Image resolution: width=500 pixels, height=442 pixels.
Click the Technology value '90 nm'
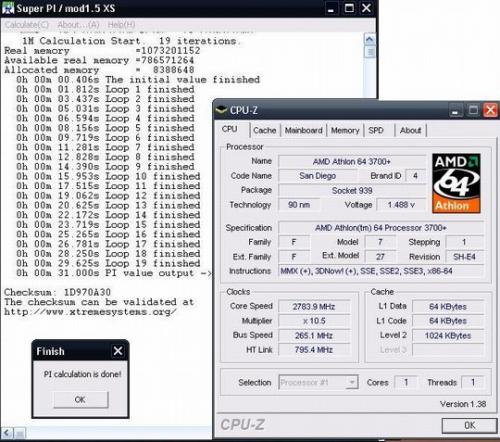pos(299,205)
